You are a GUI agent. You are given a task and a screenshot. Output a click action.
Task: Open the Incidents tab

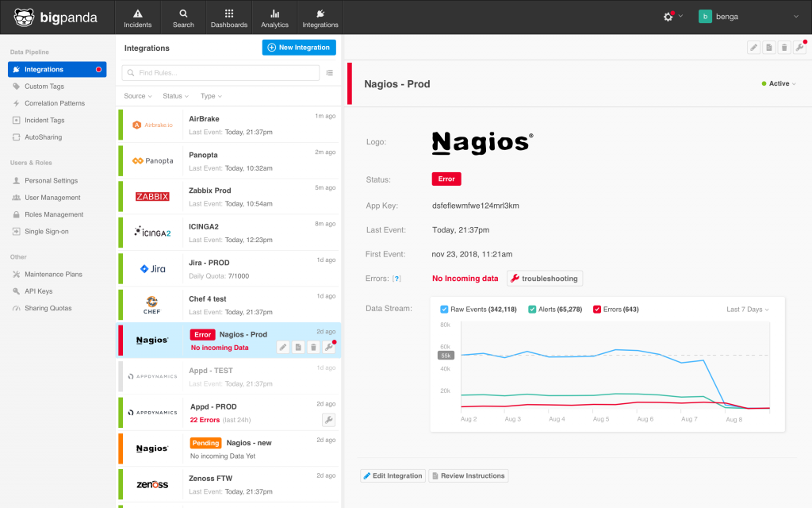pyautogui.click(x=138, y=17)
